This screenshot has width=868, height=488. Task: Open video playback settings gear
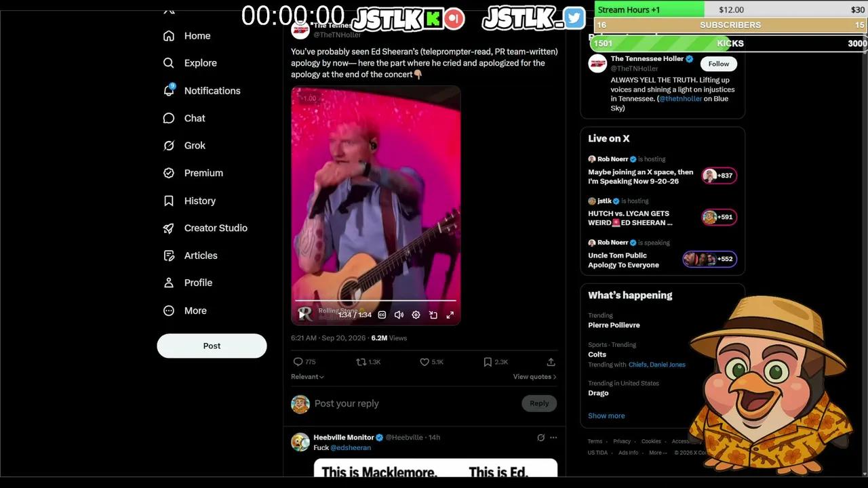(416, 314)
